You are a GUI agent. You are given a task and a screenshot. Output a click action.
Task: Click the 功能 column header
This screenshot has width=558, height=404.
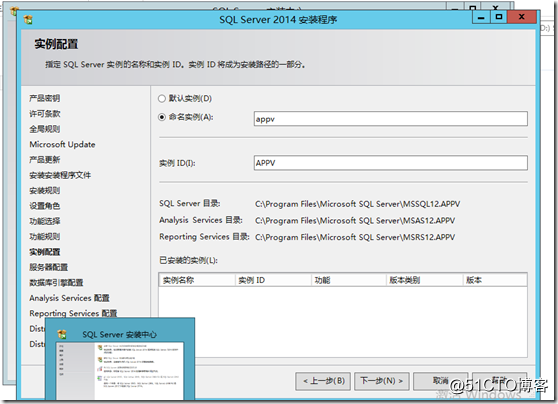coord(349,280)
